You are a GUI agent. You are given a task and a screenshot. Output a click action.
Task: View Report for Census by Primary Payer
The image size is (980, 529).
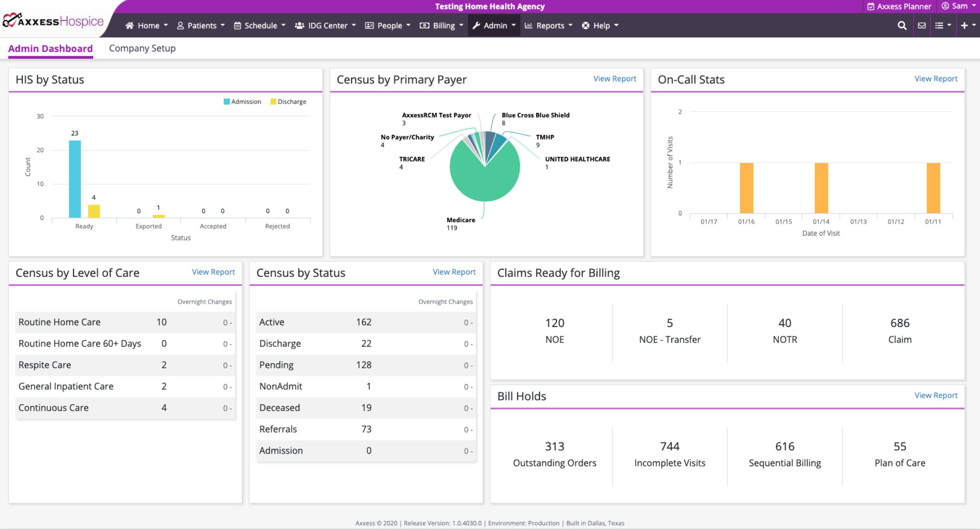[614, 78]
